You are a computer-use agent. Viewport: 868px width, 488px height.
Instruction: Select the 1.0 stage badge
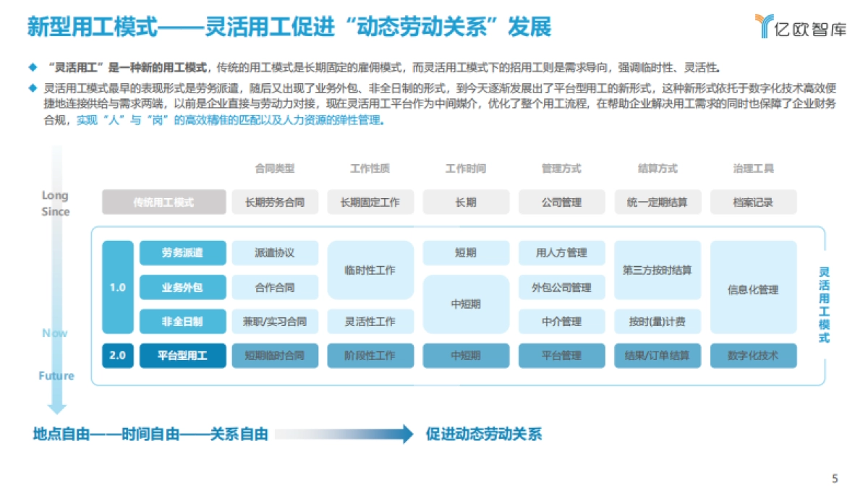point(118,286)
